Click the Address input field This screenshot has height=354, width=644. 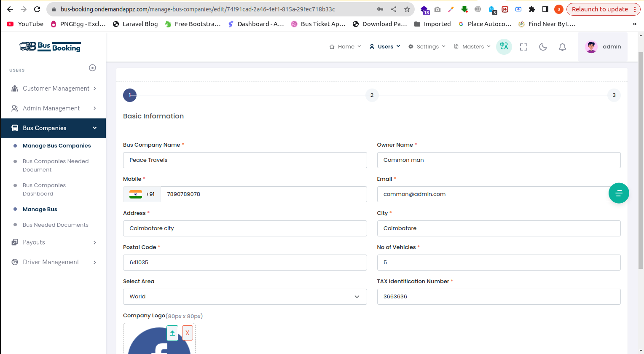pyautogui.click(x=245, y=228)
